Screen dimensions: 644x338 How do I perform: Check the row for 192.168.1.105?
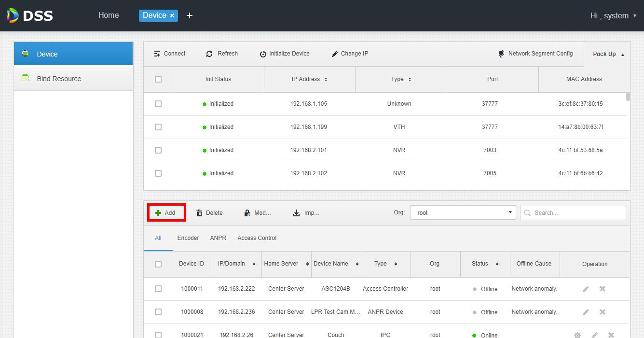coord(158,104)
